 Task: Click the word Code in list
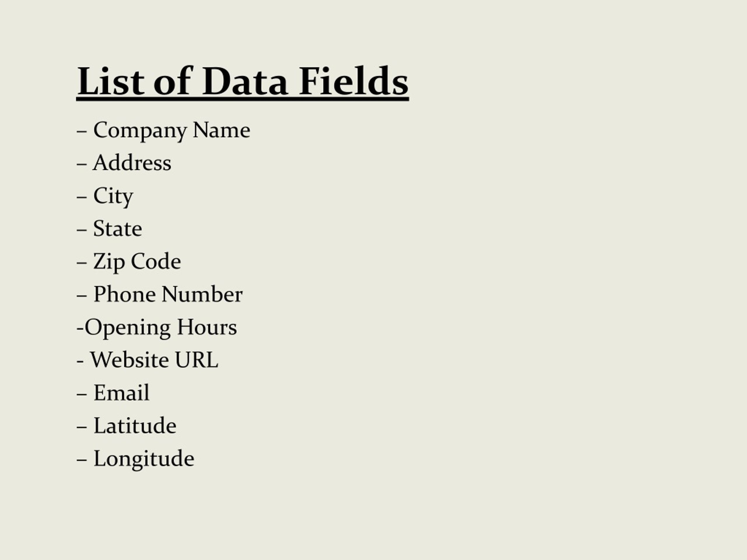point(156,261)
